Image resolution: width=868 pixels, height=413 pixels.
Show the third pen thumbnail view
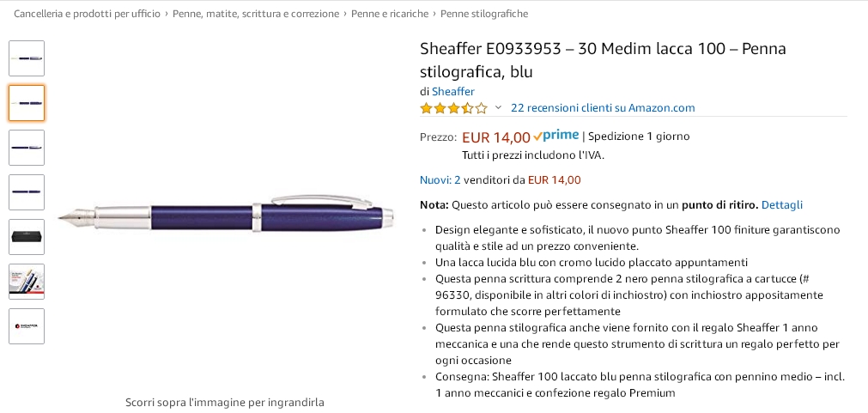point(27,148)
